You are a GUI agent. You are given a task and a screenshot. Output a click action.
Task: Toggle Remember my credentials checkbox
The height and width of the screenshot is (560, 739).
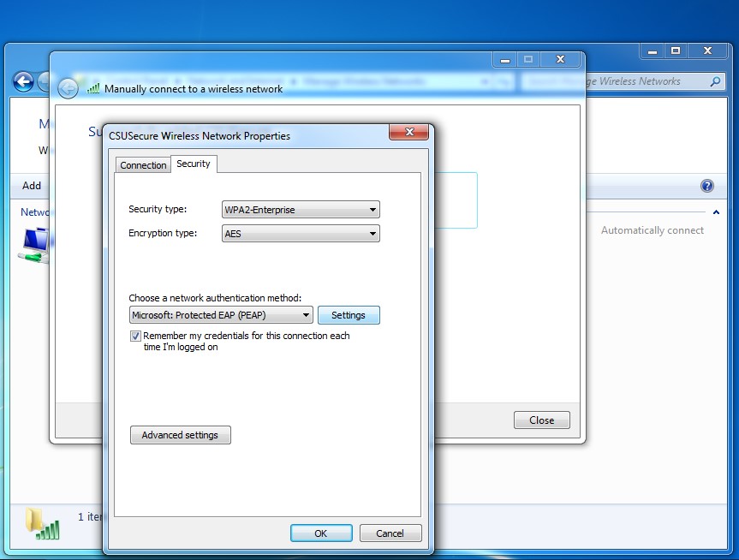click(135, 337)
